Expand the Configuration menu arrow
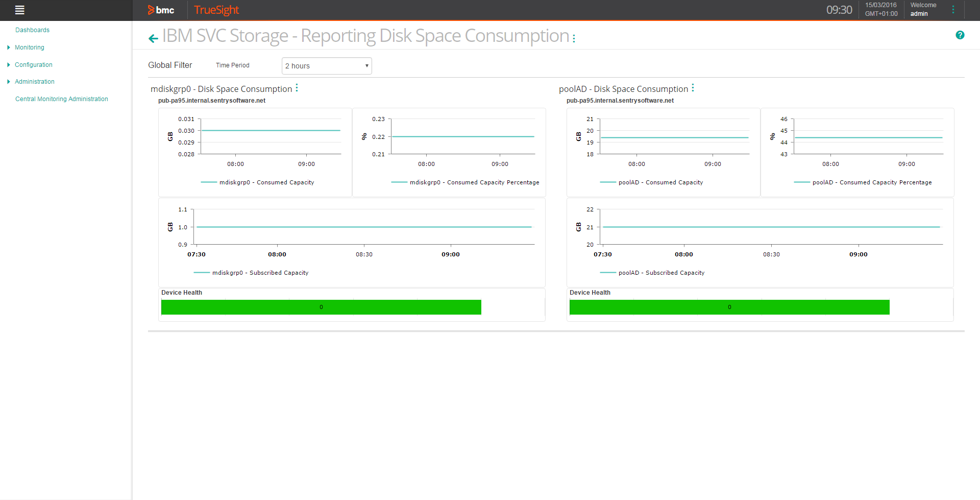980x500 pixels. tap(9, 65)
